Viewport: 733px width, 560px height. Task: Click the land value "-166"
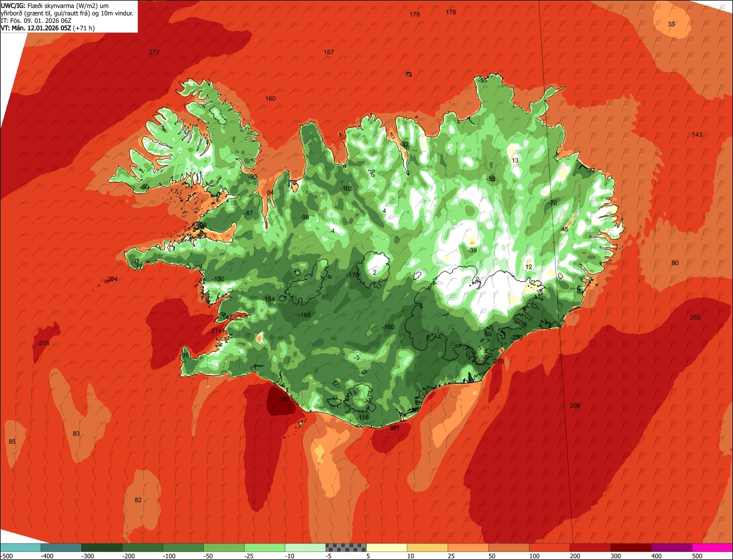coord(304,316)
